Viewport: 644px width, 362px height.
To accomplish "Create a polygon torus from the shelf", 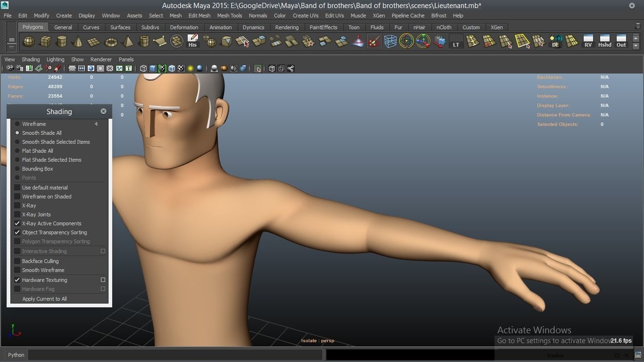I will coord(111,41).
